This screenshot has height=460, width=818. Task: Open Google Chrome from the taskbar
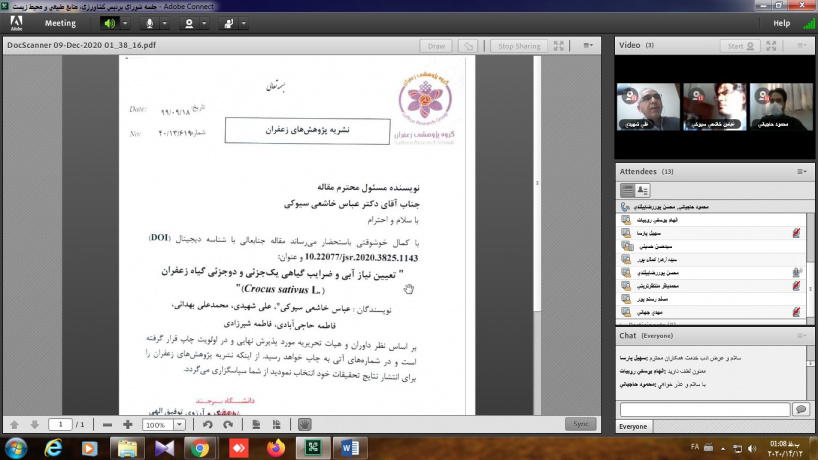click(201, 447)
